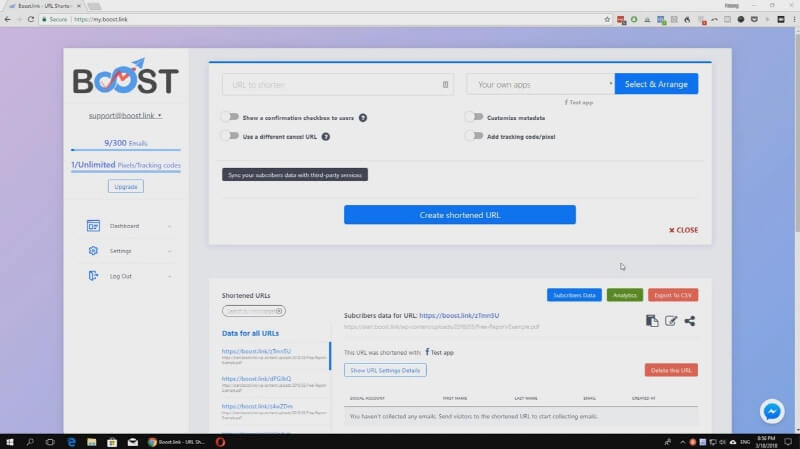The image size is (800, 449).
Task: Click the browser back arrow
Action: (7, 19)
